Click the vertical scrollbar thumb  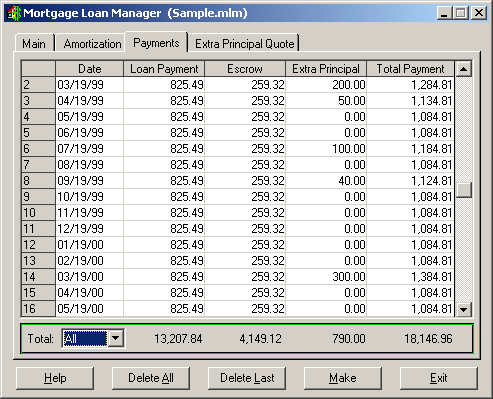click(x=463, y=190)
